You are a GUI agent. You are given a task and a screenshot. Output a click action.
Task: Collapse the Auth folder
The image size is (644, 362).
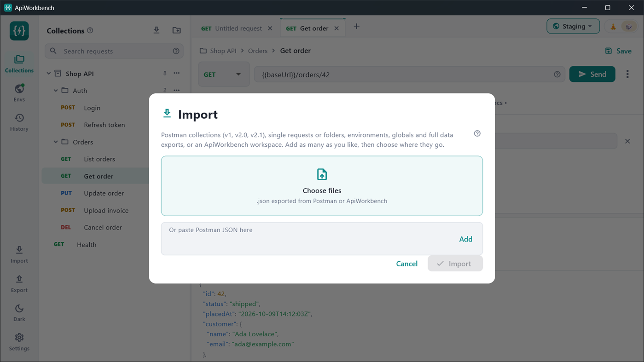pyautogui.click(x=56, y=91)
